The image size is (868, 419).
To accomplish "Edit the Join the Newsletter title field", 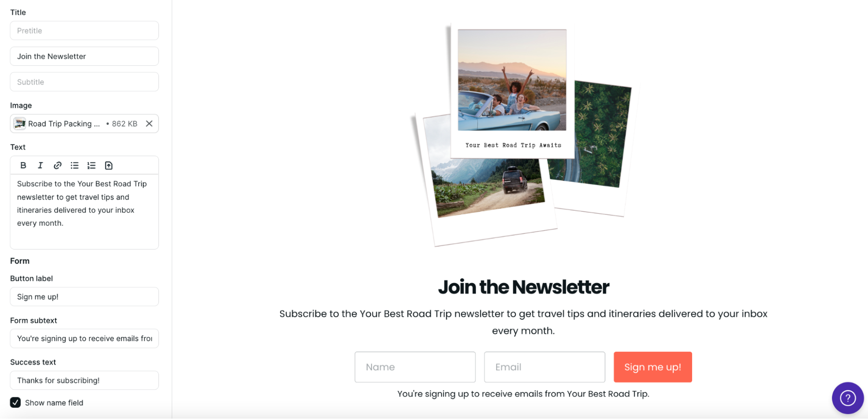I will tap(84, 57).
